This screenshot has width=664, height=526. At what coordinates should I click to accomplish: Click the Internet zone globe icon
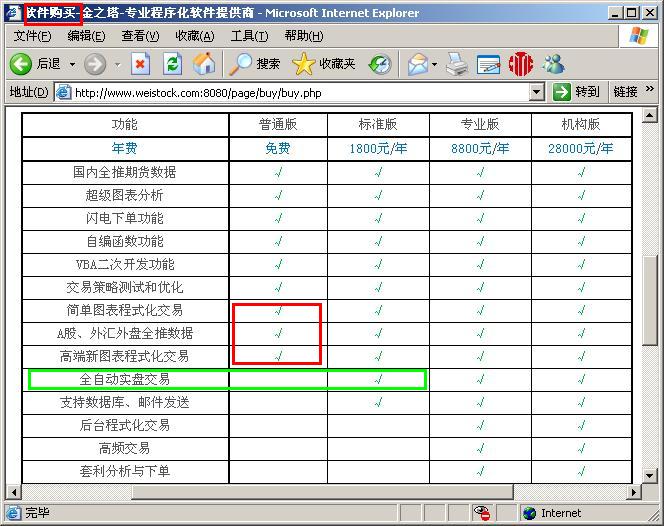[529, 513]
